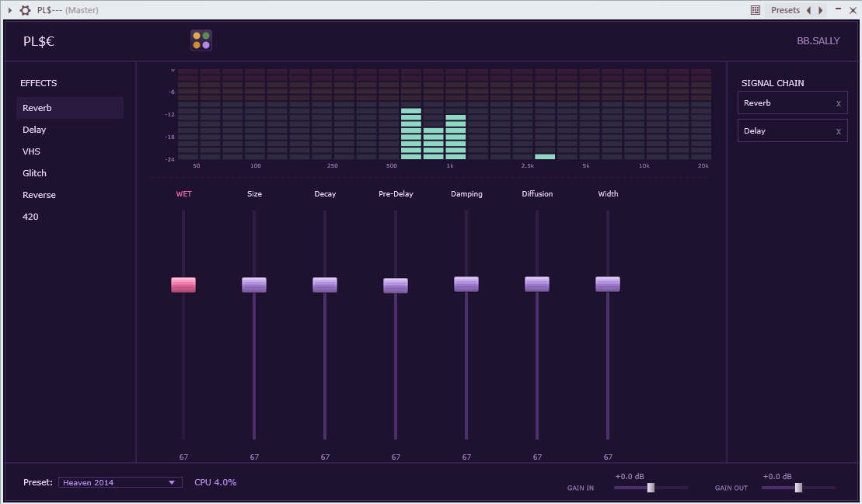Click the Decay slider handle

(325, 285)
